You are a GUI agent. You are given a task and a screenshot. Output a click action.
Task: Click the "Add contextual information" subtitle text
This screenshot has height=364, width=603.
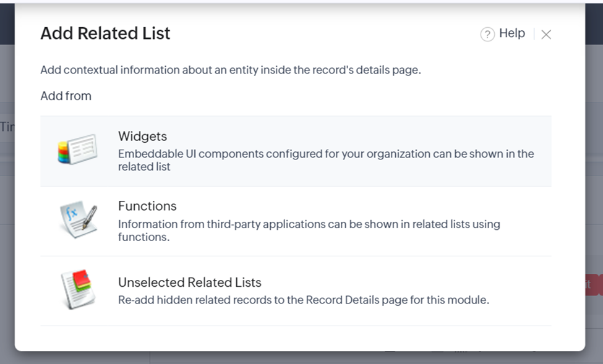230,70
